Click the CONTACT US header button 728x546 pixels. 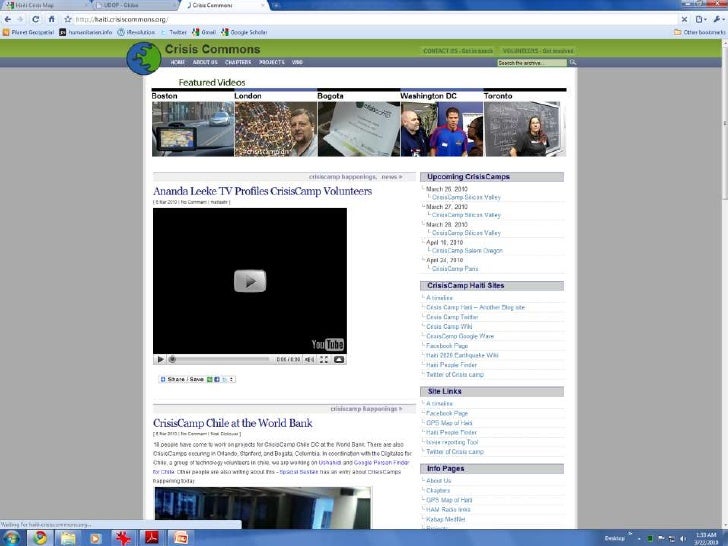[458, 51]
